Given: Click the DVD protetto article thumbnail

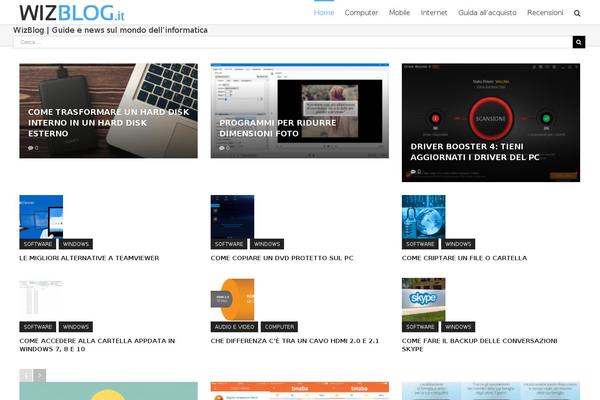Looking at the screenshot, I should coord(232,217).
